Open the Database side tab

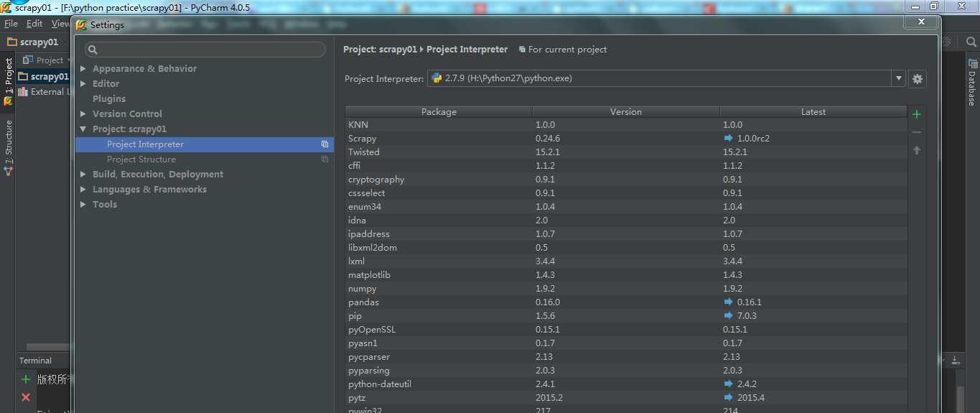point(971,83)
